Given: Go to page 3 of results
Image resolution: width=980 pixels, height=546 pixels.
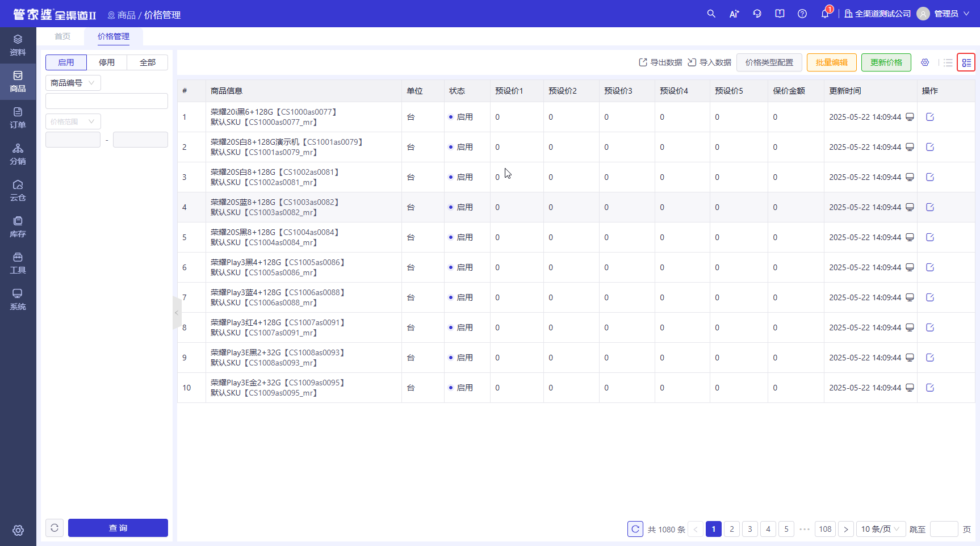Looking at the screenshot, I should (x=750, y=529).
